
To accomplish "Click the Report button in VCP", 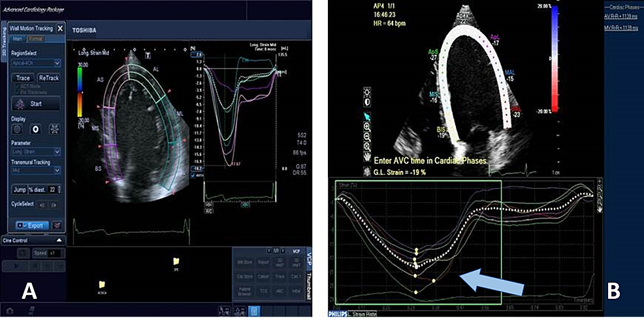I will coord(263,262).
